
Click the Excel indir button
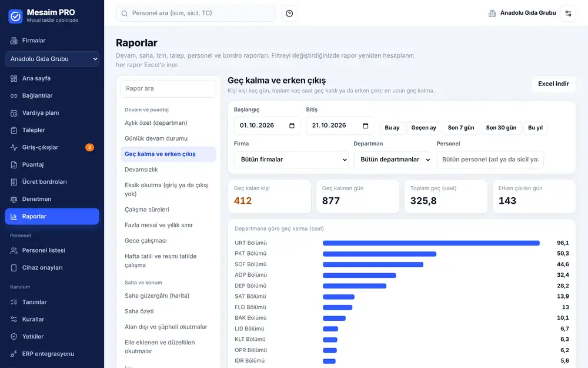[553, 84]
